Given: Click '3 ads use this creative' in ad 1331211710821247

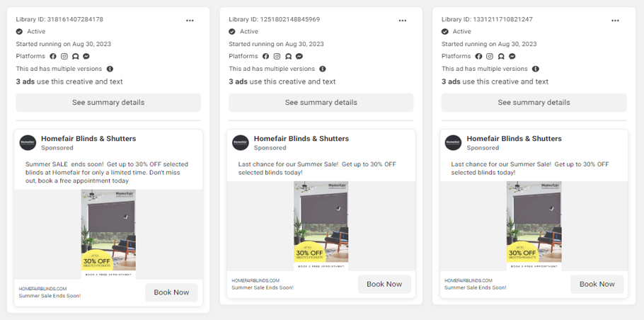Looking at the screenshot, I should tap(495, 81).
